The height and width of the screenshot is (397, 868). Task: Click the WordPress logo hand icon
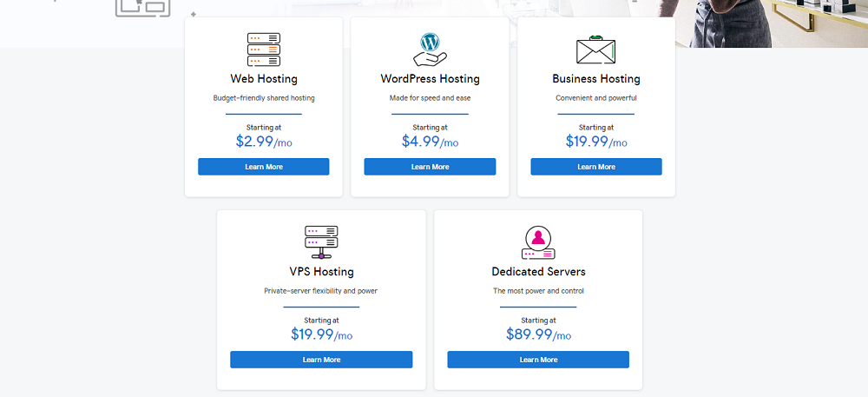(430, 50)
